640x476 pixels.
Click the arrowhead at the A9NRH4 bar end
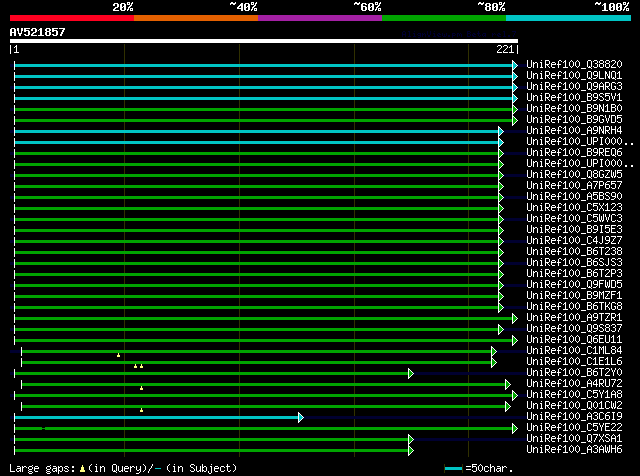pyautogui.click(x=500, y=131)
